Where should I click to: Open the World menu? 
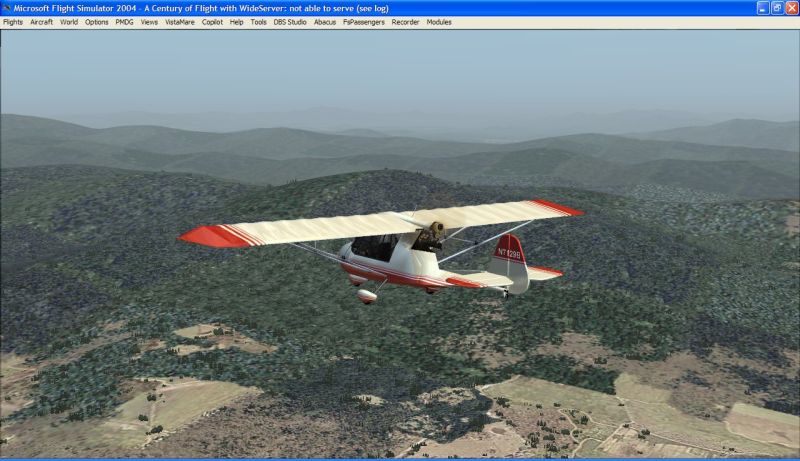click(69, 22)
